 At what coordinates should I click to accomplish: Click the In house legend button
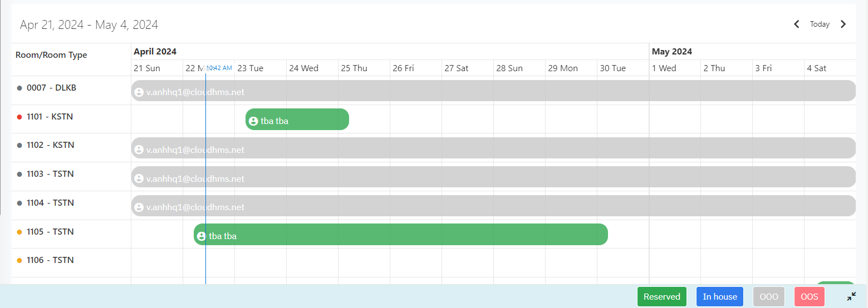[719, 296]
